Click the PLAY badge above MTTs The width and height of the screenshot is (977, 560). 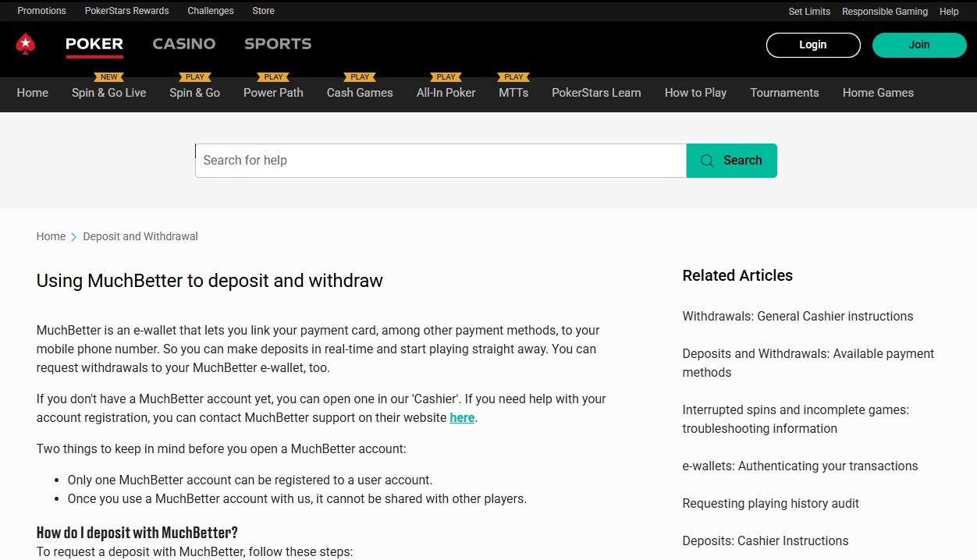click(513, 76)
